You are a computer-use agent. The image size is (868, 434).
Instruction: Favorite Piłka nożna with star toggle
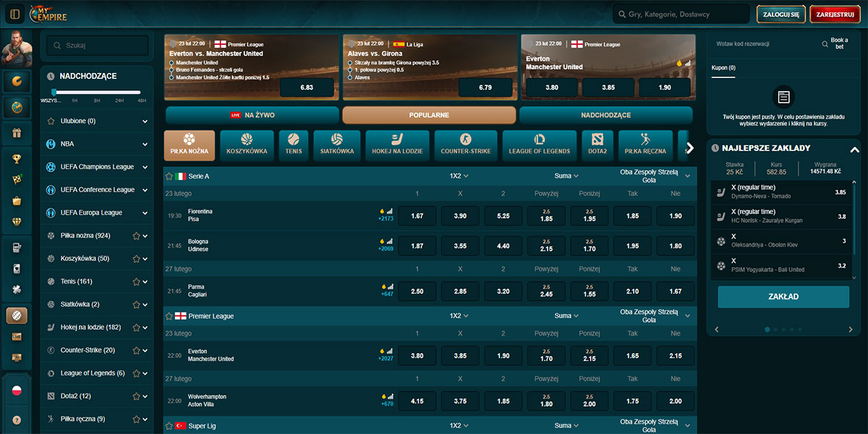[136, 236]
